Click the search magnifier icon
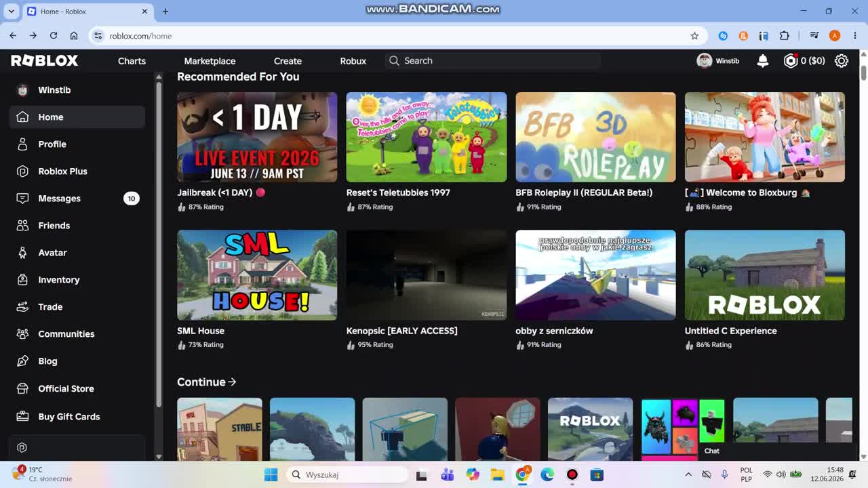The height and width of the screenshot is (488, 868). (394, 61)
